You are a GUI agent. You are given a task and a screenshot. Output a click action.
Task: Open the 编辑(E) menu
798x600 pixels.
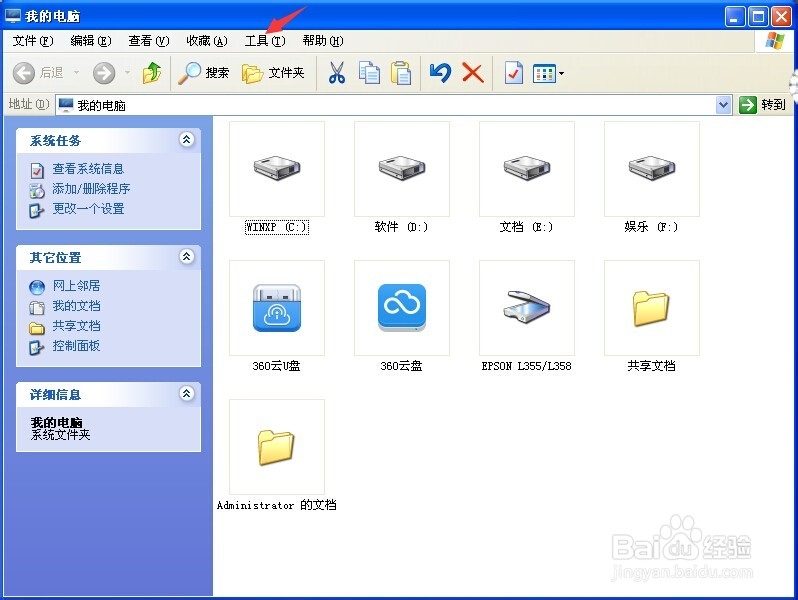coord(91,41)
